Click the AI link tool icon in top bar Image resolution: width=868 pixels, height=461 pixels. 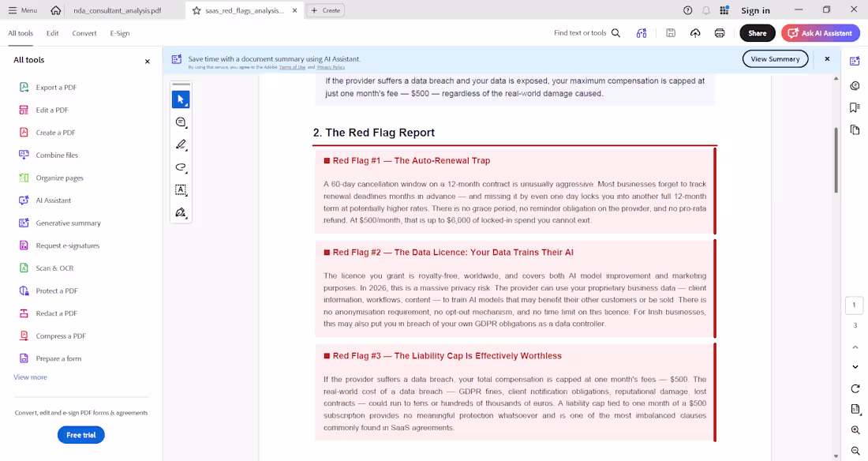click(x=641, y=33)
